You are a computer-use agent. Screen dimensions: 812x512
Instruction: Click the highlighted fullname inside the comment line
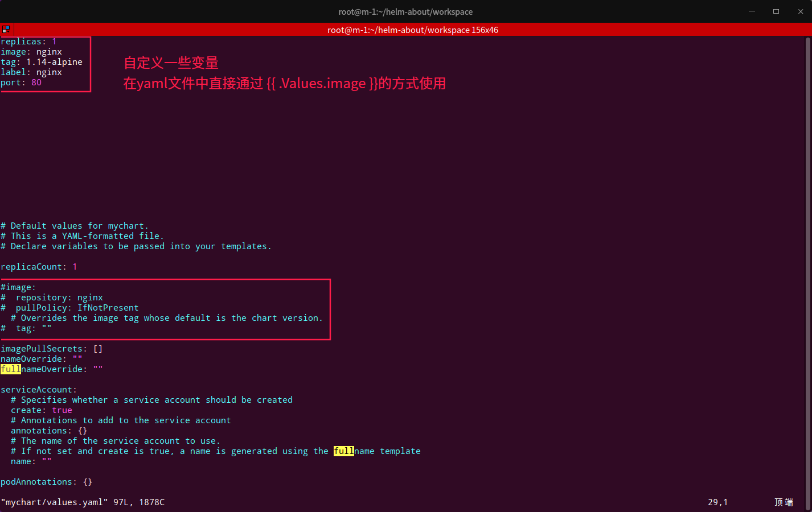click(x=344, y=451)
